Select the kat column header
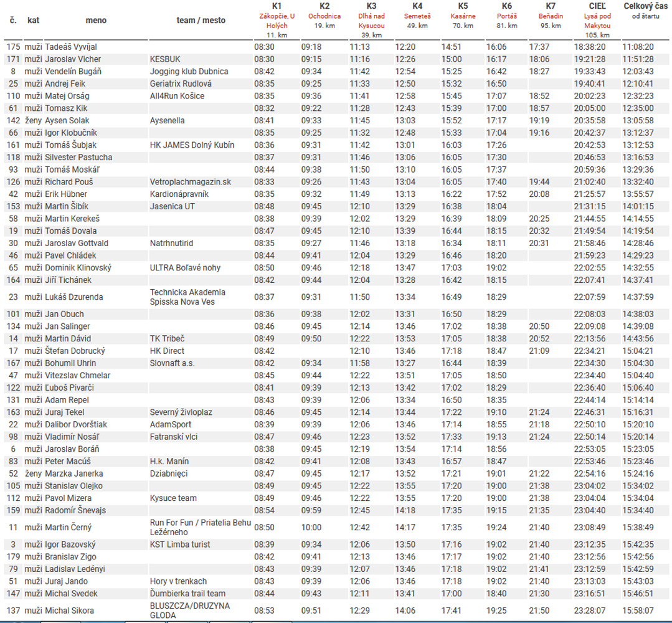Screen dimensions: 672x623 pyautogui.click(x=34, y=21)
